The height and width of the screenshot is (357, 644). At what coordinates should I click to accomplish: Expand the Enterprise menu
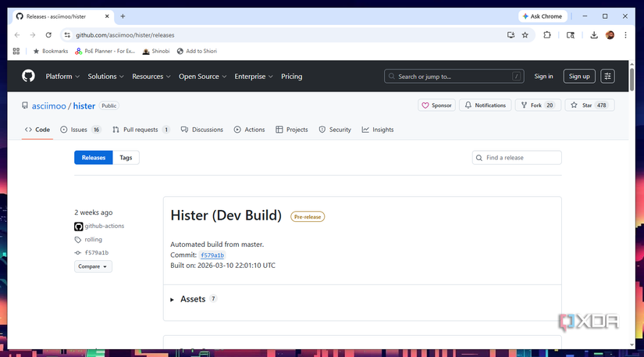tap(254, 77)
